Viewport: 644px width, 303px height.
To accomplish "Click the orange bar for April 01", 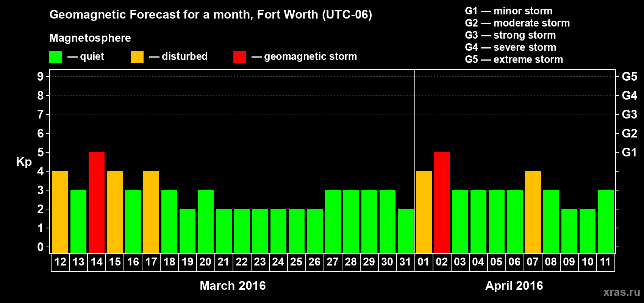I will tap(424, 212).
